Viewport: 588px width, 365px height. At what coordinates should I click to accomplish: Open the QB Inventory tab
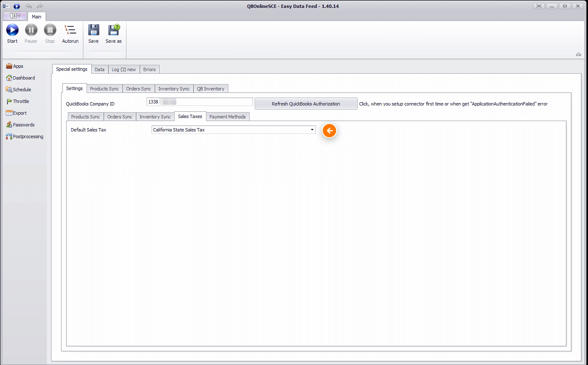tap(211, 88)
